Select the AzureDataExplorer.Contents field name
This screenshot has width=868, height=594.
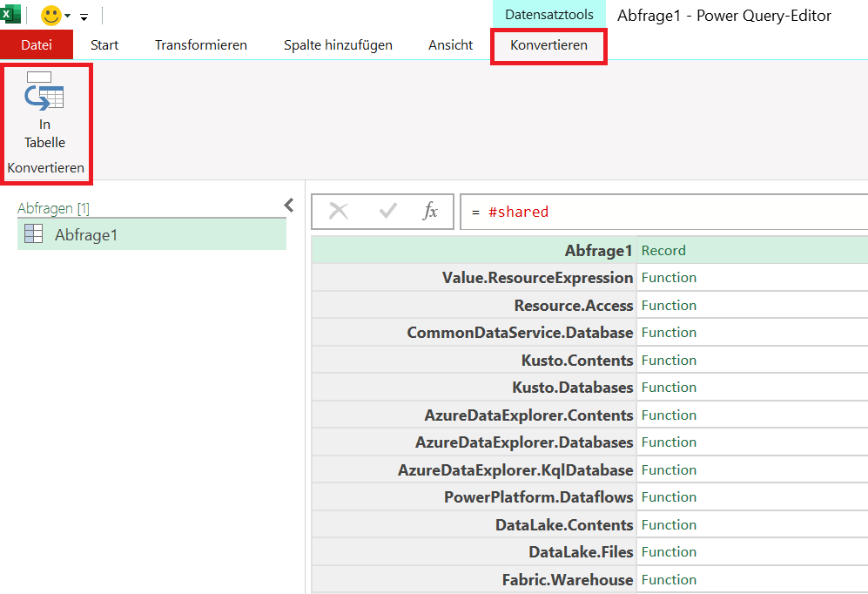pyautogui.click(x=474, y=415)
